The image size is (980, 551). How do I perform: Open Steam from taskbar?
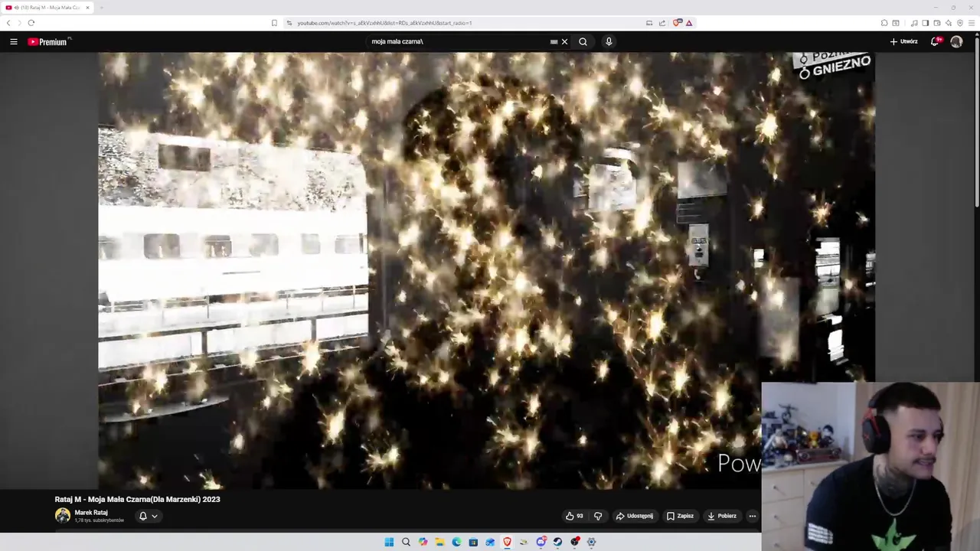click(557, 542)
